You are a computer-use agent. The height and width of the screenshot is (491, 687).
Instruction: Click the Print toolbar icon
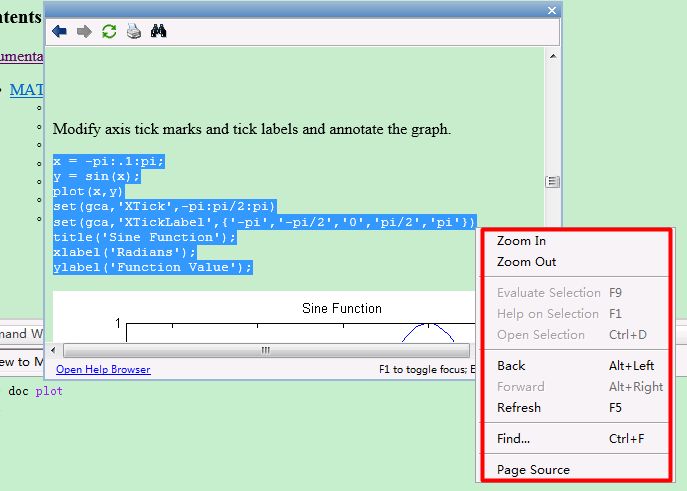coord(134,32)
